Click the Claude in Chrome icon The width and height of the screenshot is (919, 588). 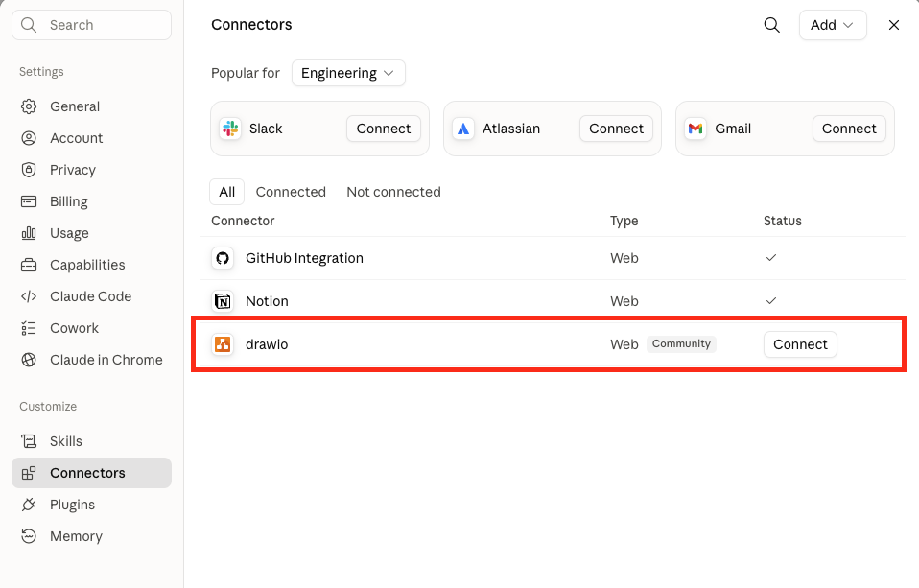coord(29,360)
